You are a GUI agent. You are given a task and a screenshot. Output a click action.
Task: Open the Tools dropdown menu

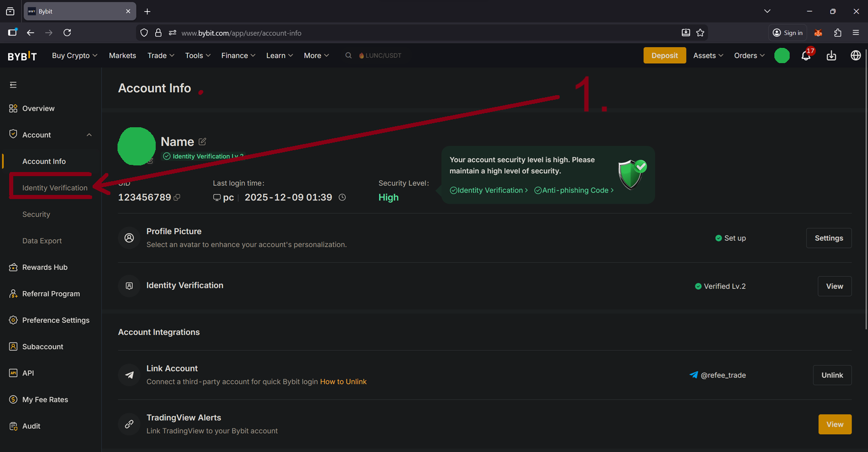[x=197, y=55]
